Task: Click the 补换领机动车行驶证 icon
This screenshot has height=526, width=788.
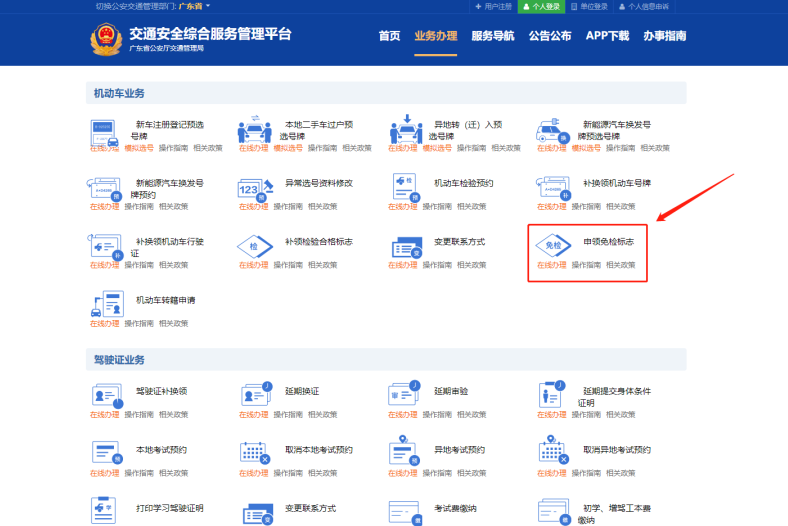Action: (x=106, y=247)
